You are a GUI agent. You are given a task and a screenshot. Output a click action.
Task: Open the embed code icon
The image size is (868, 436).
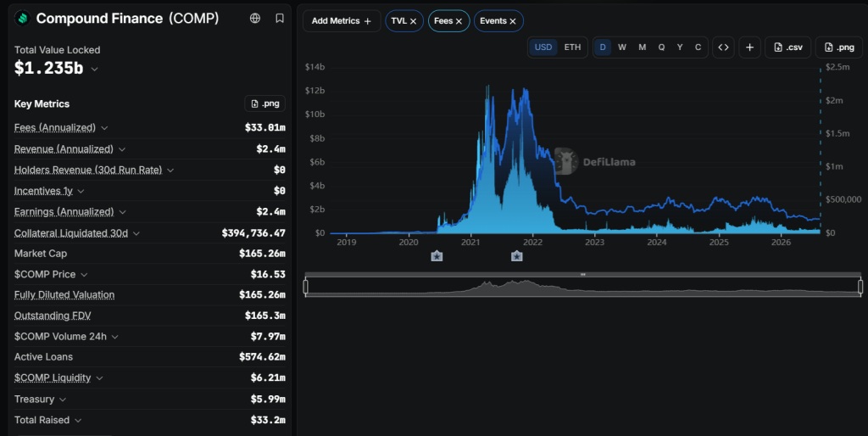pos(724,48)
